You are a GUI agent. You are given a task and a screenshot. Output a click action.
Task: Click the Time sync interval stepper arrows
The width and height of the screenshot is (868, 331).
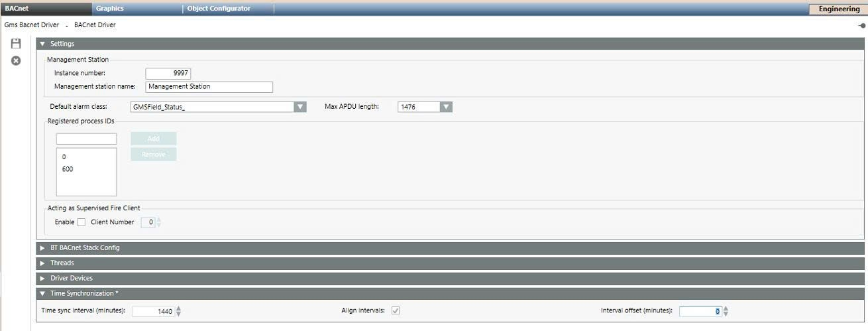[x=179, y=311]
